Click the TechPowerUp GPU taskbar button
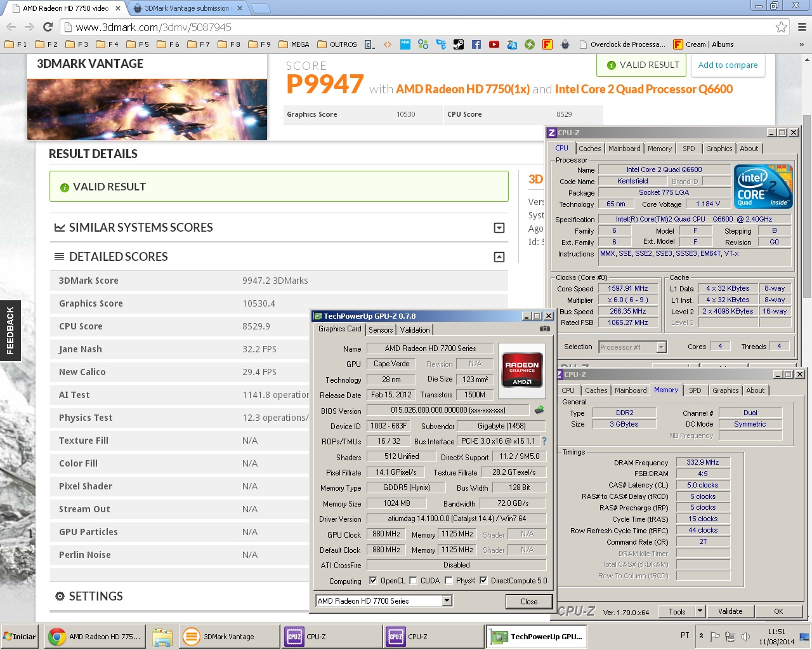The image size is (812, 650). [x=537, y=637]
